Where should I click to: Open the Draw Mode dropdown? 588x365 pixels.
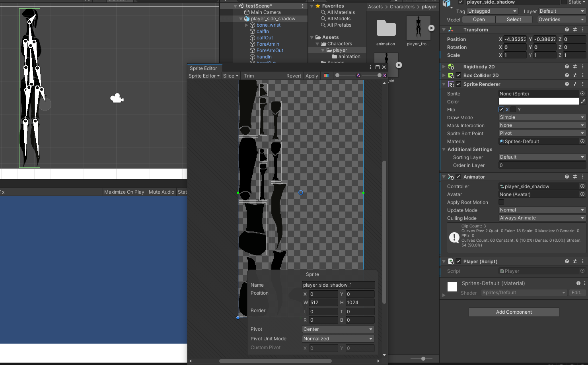tap(542, 118)
